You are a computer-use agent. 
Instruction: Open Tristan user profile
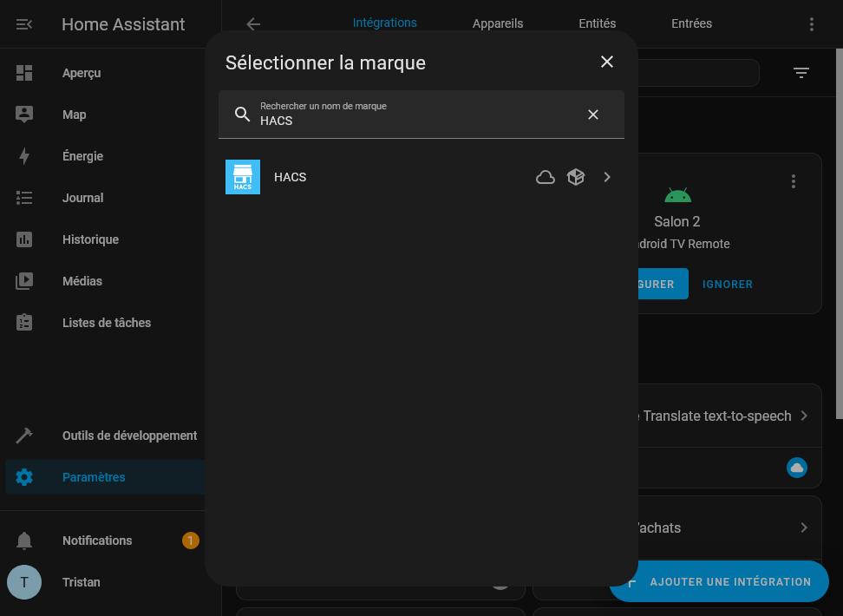81,582
